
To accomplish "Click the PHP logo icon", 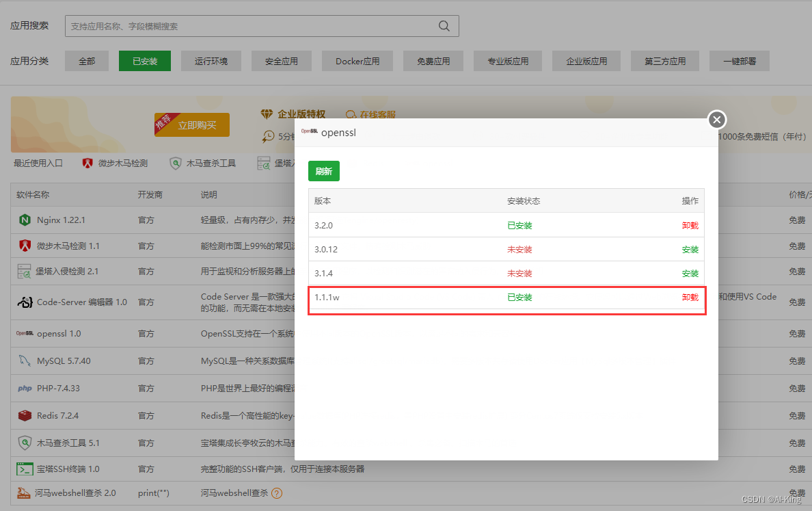I will tap(25, 388).
